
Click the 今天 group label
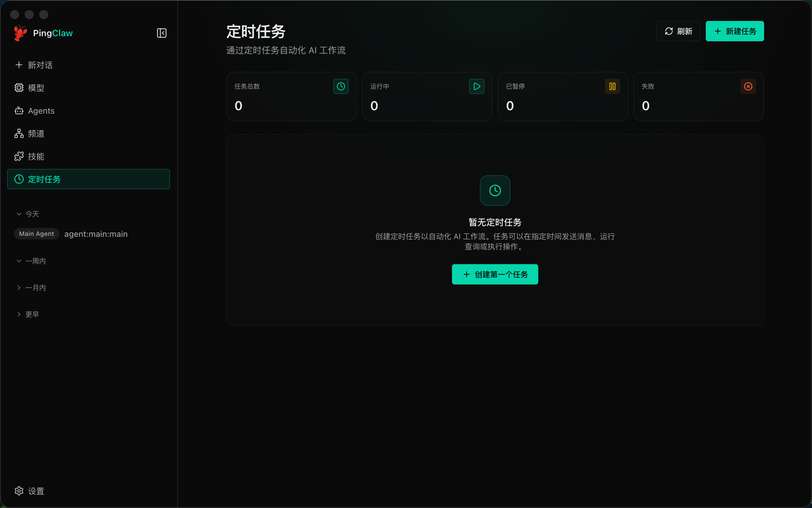[32, 214]
